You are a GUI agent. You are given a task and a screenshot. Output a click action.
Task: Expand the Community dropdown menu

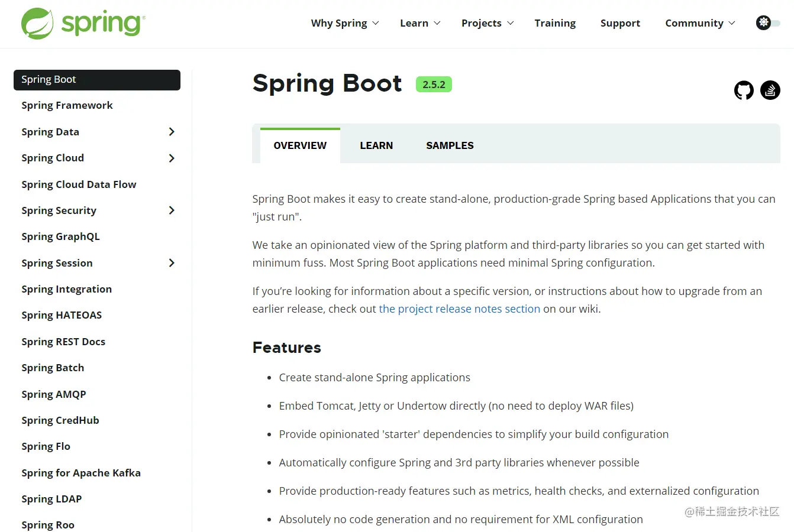tap(700, 23)
